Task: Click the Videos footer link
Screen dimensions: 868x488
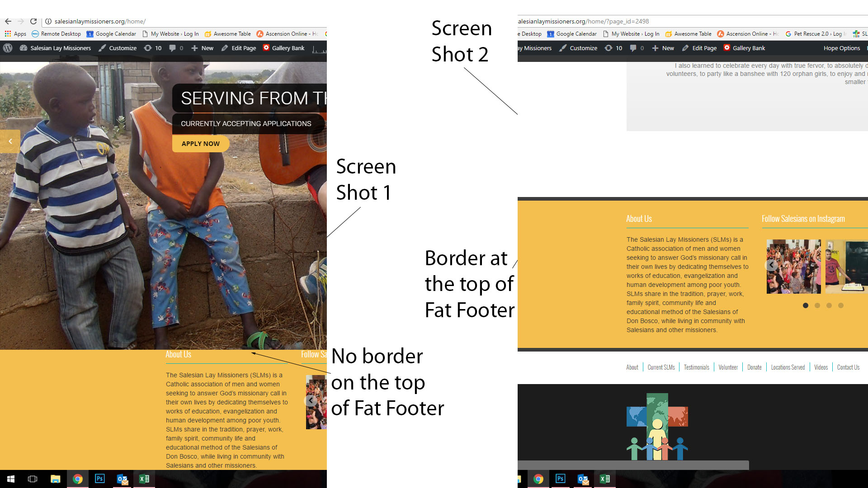Action: (821, 367)
